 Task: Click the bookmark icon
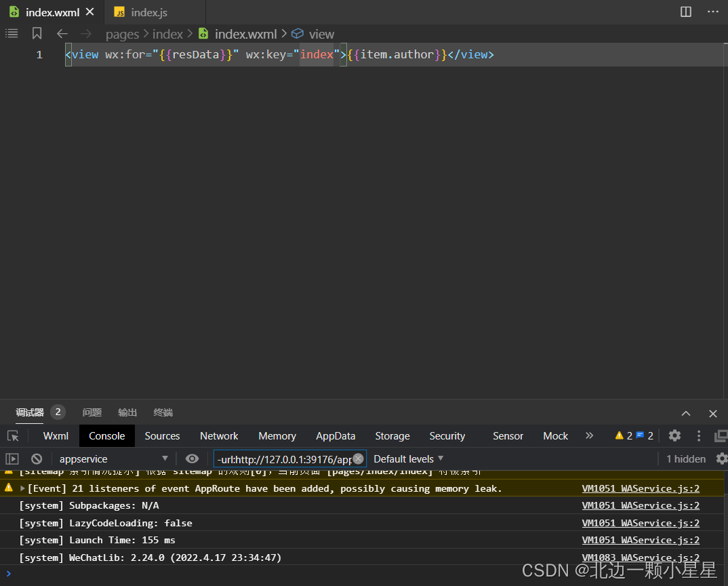(37, 33)
